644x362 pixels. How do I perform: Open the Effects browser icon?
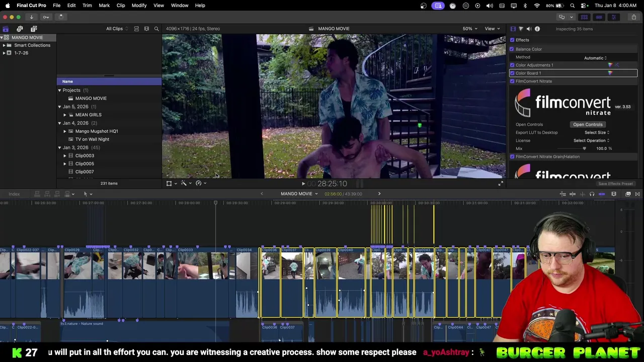click(628, 194)
